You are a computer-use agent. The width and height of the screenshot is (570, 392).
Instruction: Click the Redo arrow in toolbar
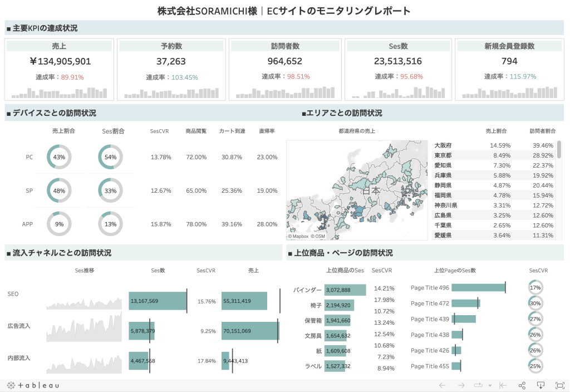[461, 385]
